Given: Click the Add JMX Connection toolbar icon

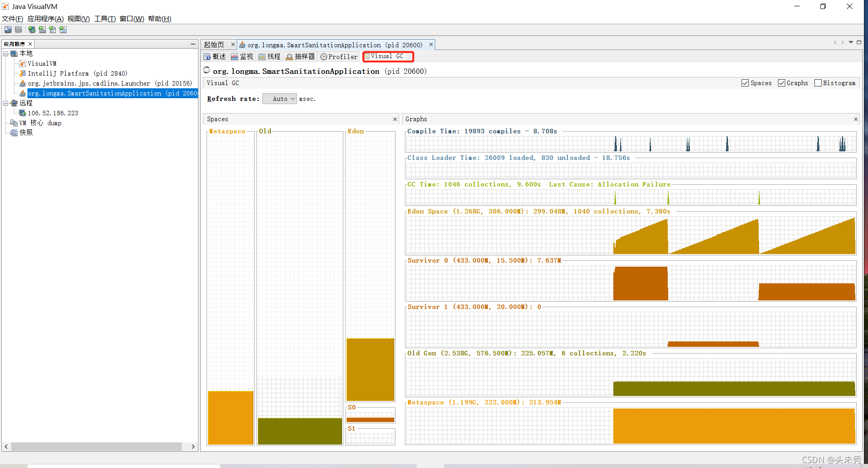Looking at the screenshot, I should 42,30.
